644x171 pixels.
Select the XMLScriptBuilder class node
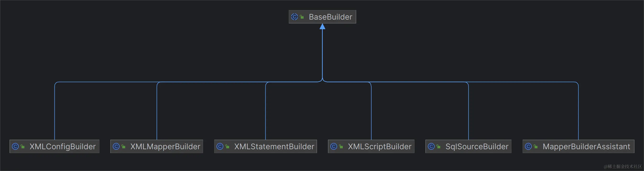(371, 146)
